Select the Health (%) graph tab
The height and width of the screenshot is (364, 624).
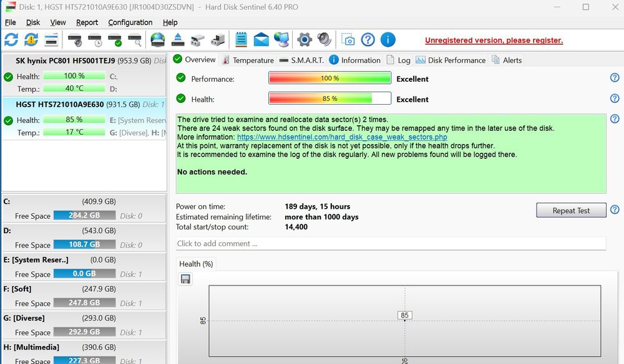pos(196,264)
